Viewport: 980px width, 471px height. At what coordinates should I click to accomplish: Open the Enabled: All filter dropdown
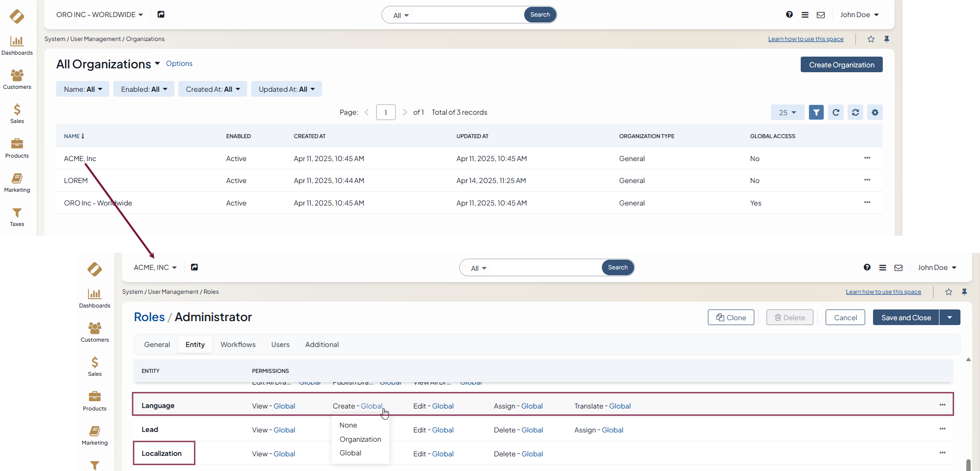coord(144,89)
